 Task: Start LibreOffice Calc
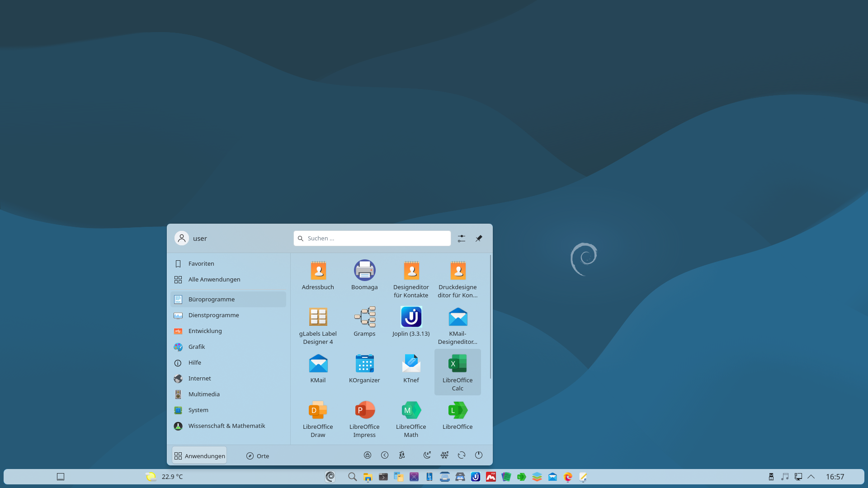[x=458, y=372]
